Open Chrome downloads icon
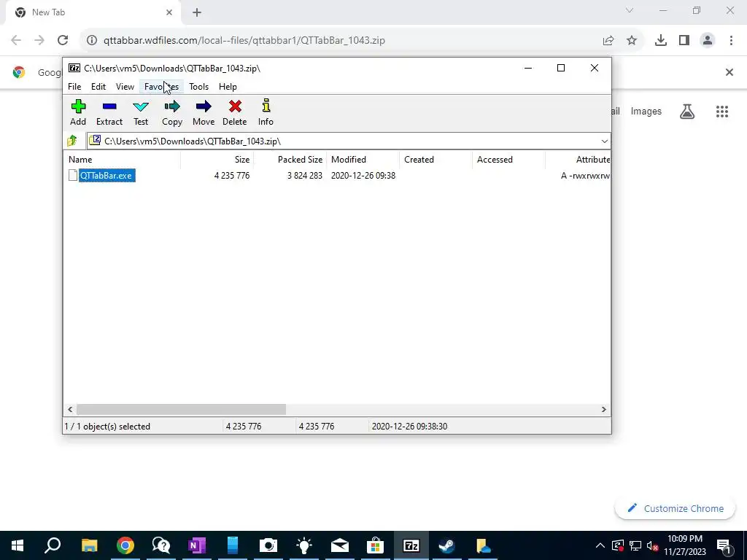This screenshot has width=747, height=560. (661, 41)
